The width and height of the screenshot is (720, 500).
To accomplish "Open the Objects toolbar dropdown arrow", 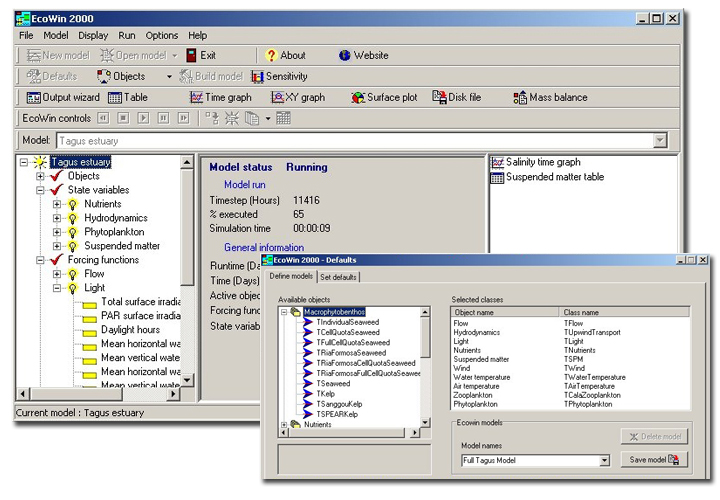I will click(169, 77).
